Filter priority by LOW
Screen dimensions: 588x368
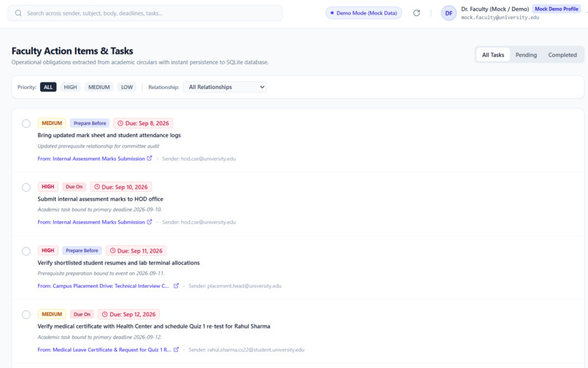click(127, 87)
